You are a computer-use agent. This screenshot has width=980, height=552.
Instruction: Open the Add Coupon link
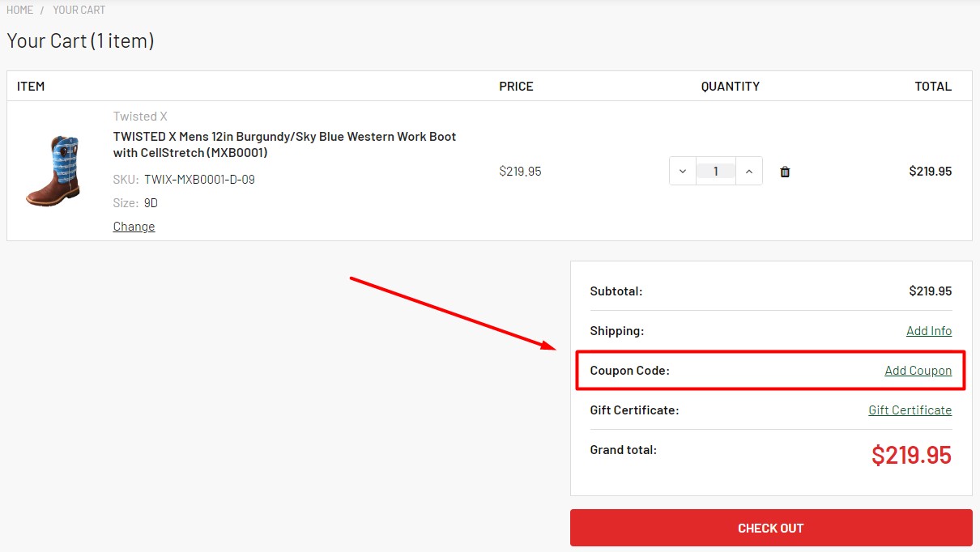[x=918, y=370]
